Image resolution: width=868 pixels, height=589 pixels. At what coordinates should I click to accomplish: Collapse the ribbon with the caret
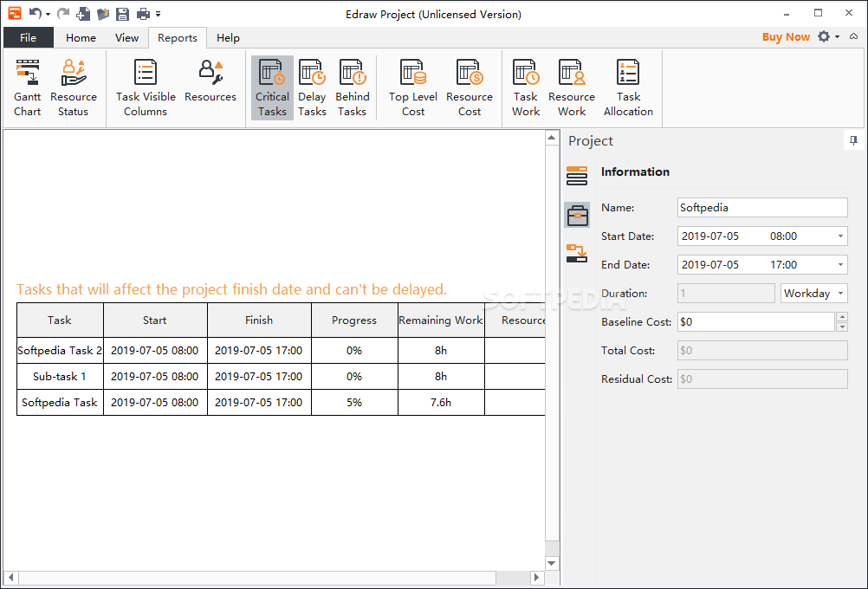tap(854, 36)
